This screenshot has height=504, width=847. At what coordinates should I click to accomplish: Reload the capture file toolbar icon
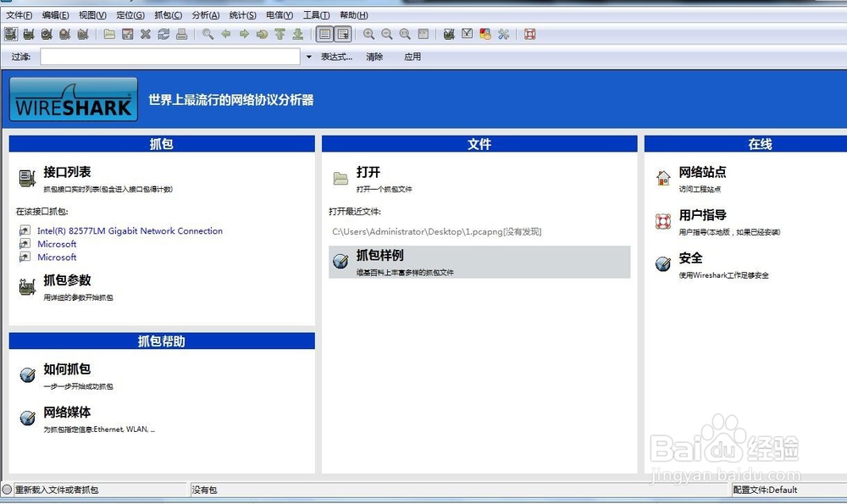(x=163, y=34)
